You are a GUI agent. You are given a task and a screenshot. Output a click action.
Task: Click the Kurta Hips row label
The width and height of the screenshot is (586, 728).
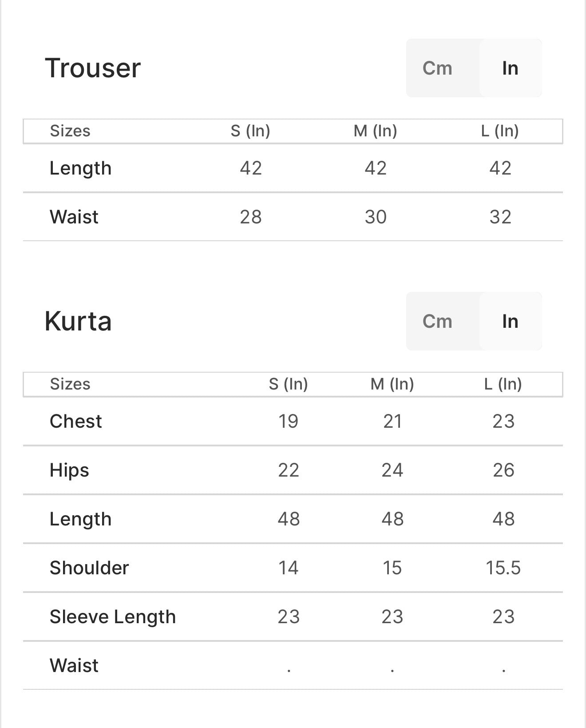pyautogui.click(x=69, y=470)
